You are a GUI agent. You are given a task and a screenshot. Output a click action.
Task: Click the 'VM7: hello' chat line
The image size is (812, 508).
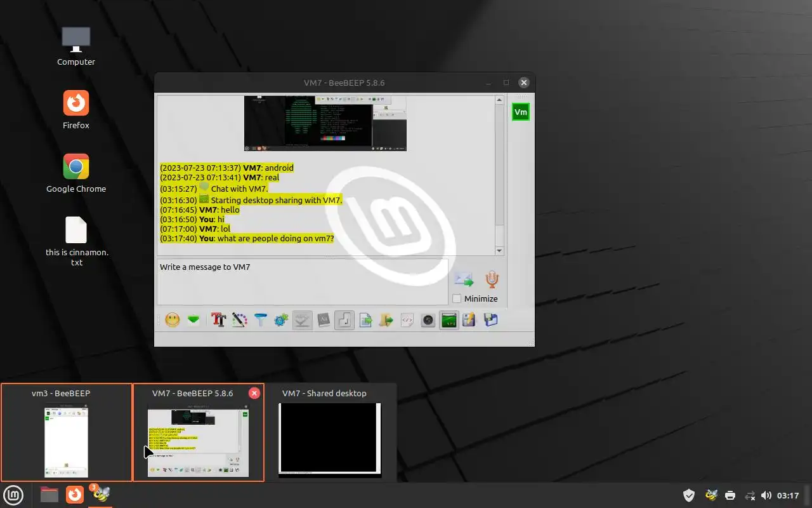[200, 210]
